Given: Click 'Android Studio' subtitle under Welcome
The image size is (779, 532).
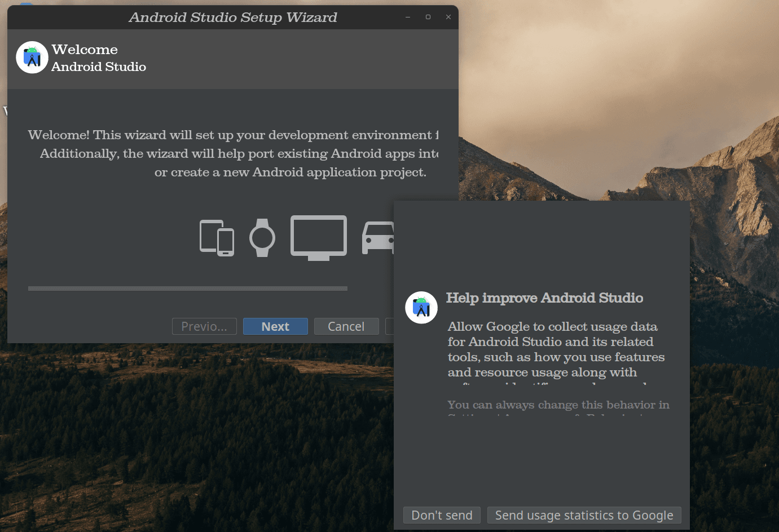Looking at the screenshot, I should [99, 66].
